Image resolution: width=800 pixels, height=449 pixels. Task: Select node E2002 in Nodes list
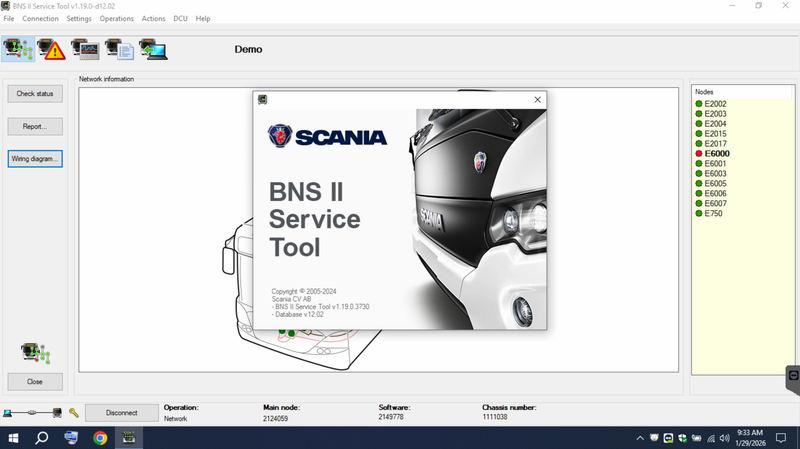(x=715, y=104)
